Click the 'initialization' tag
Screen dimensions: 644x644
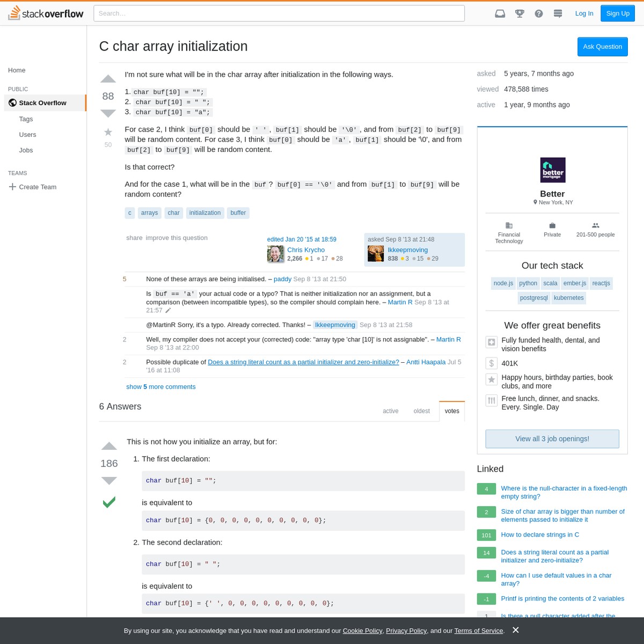205,213
